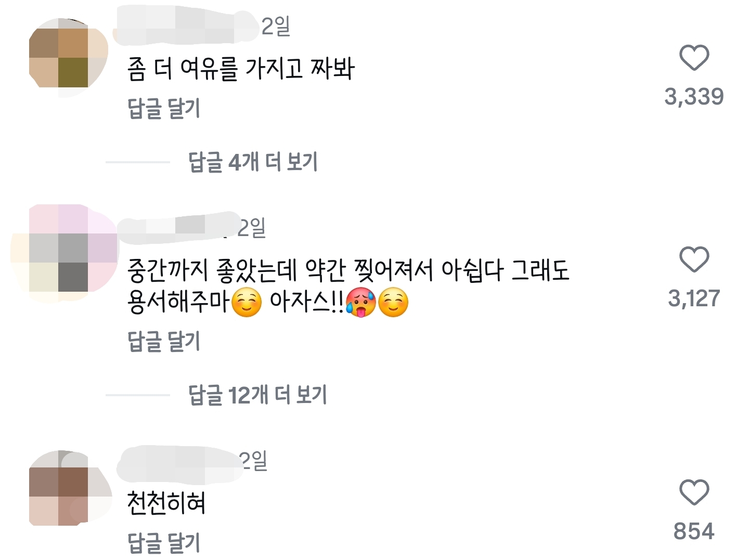The width and height of the screenshot is (749, 560).
Task: Open the third commenter's blurred username
Action: click(179, 464)
